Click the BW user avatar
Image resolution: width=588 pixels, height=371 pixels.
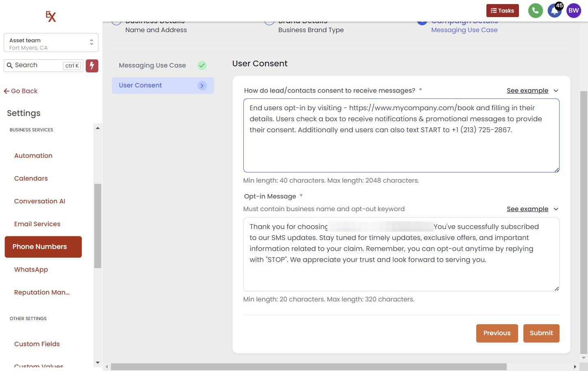click(x=573, y=11)
